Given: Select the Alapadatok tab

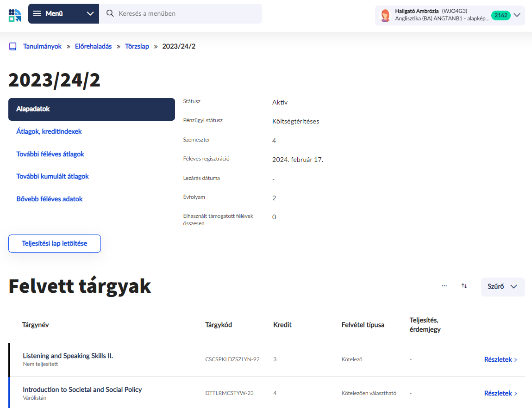Looking at the screenshot, I should (91, 109).
